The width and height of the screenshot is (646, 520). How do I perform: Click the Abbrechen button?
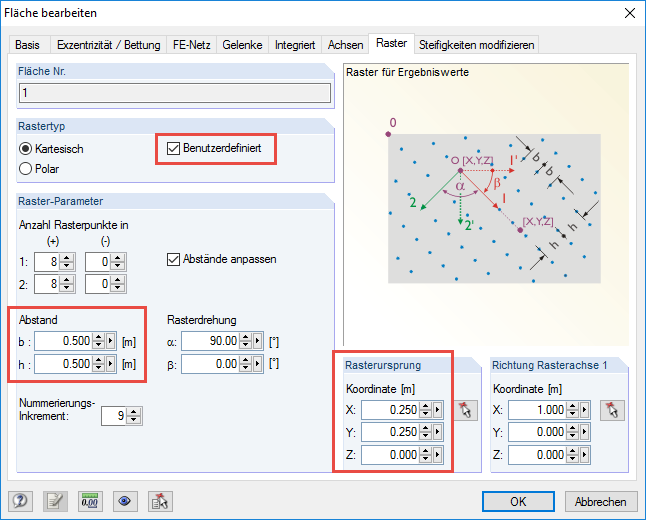pos(600,501)
